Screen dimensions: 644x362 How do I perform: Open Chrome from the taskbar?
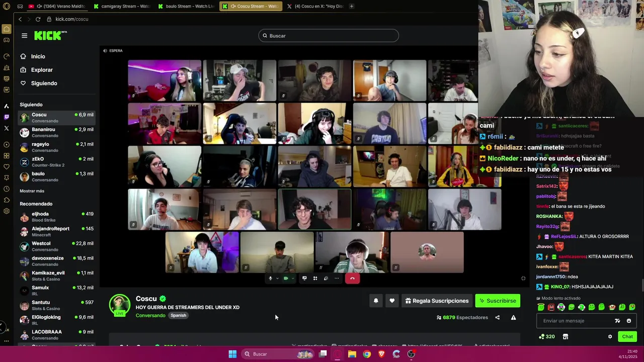(367, 354)
